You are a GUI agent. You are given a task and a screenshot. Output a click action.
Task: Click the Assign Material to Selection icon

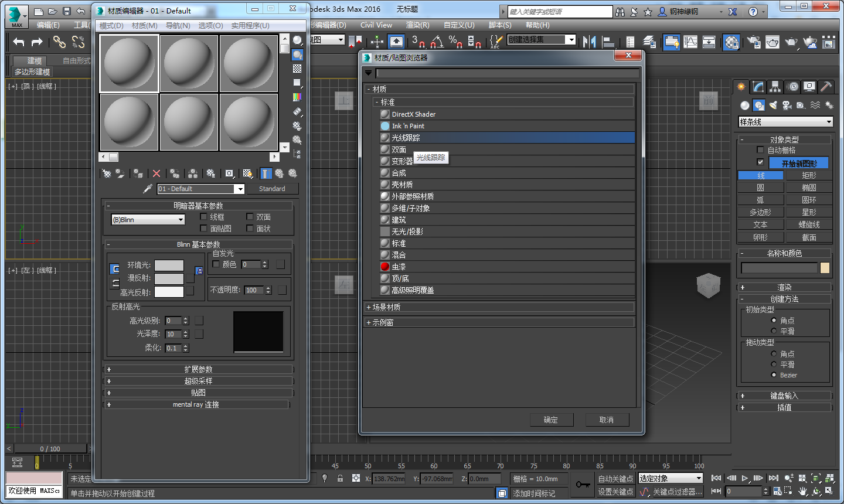138,173
